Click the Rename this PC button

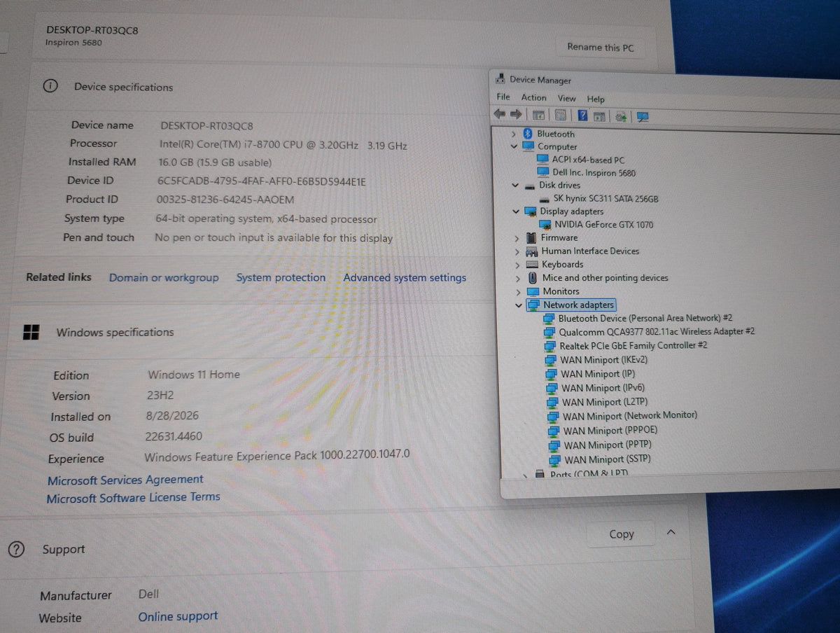coord(601,47)
